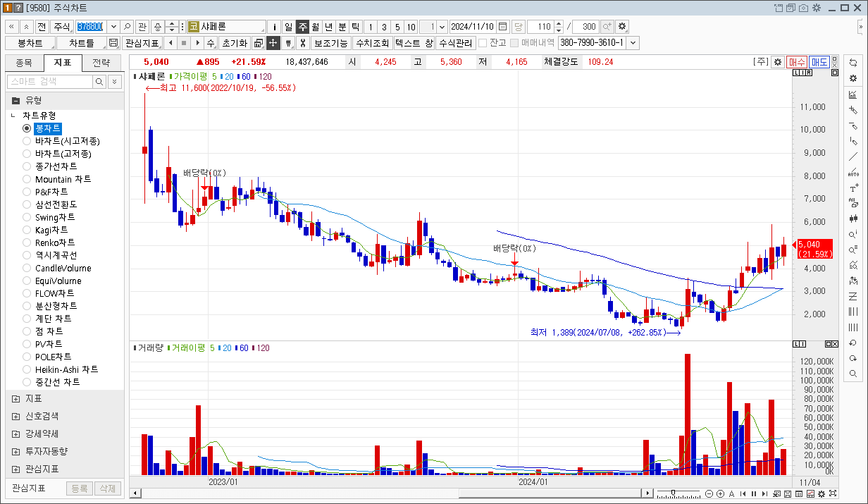Viewport: 868px width, 504px height.
Task: Select the crosshair cursor tool
Action: click(x=273, y=43)
